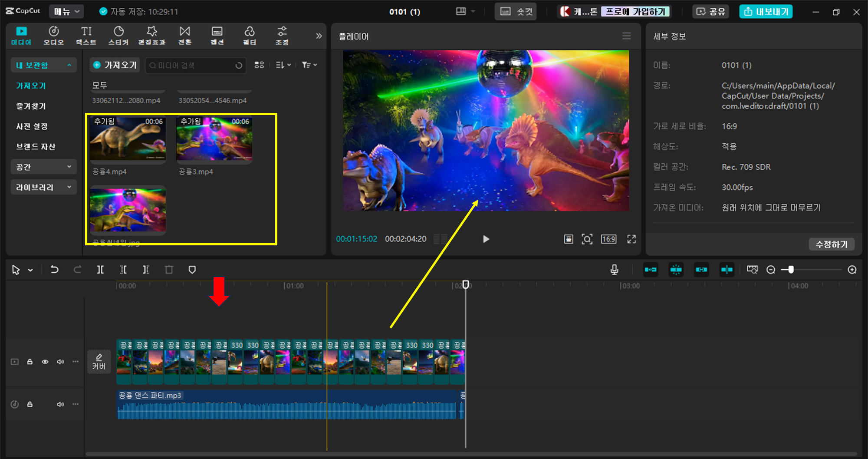Toggle linkage option
Viewport: 868px width, 459px height.
(701, 270)
